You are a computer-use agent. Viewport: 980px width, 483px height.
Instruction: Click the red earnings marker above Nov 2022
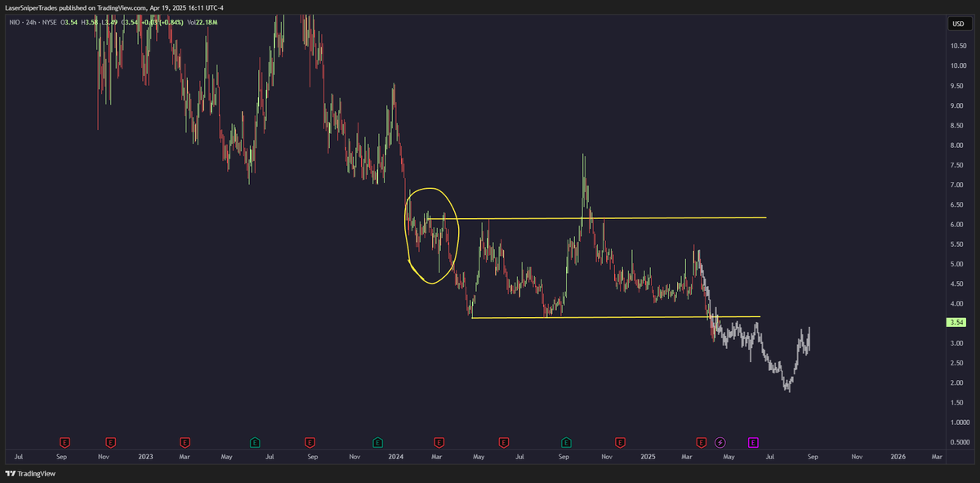click(111, 442)
